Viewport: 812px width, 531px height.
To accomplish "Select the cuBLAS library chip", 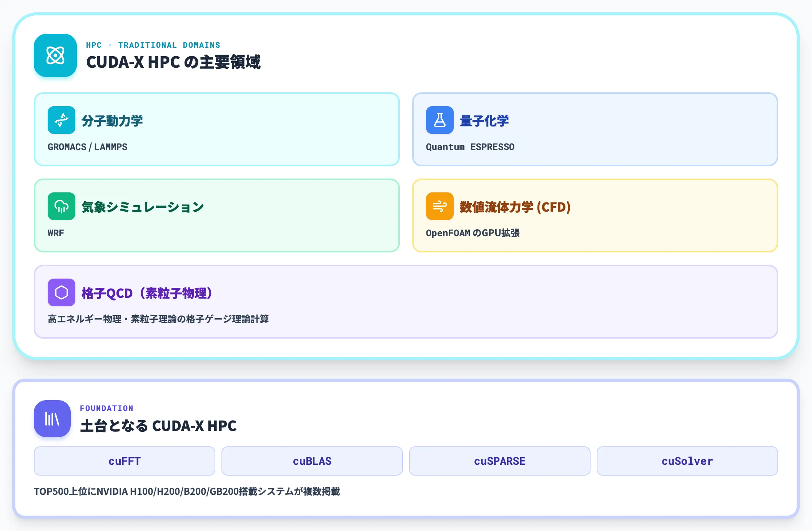I will coord(312,461).
